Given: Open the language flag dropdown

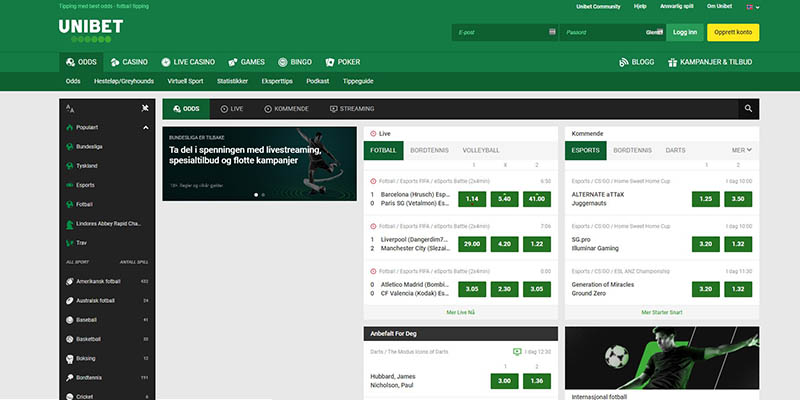Looking at the screenshot, I should point(753,7).
